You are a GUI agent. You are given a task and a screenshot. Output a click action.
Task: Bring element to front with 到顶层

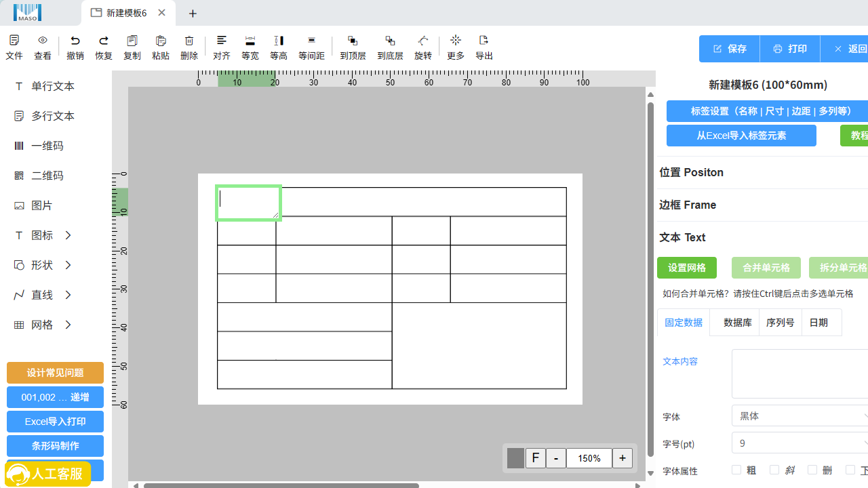pos(353,41)
